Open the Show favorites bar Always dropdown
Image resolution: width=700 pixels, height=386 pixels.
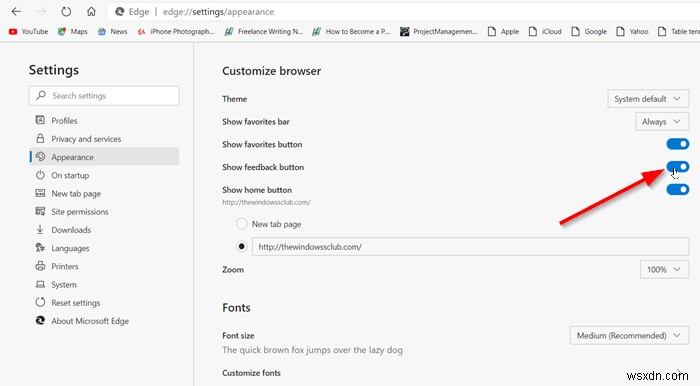point(662,121)
